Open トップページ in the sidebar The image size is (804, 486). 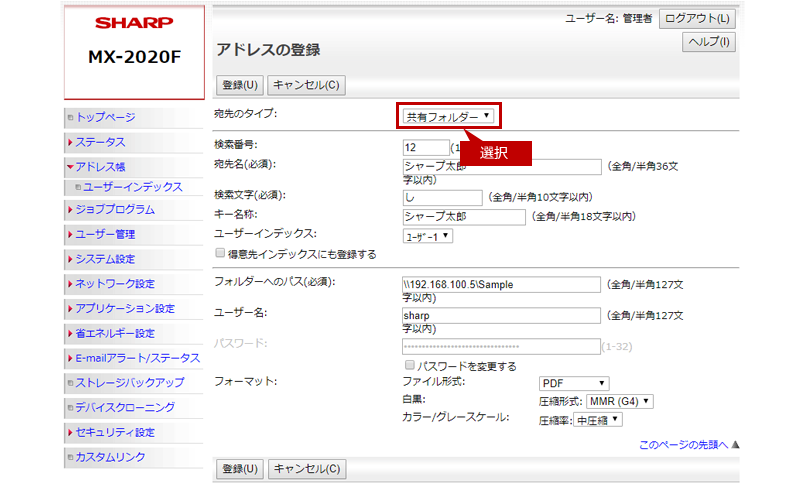(105, 117)
